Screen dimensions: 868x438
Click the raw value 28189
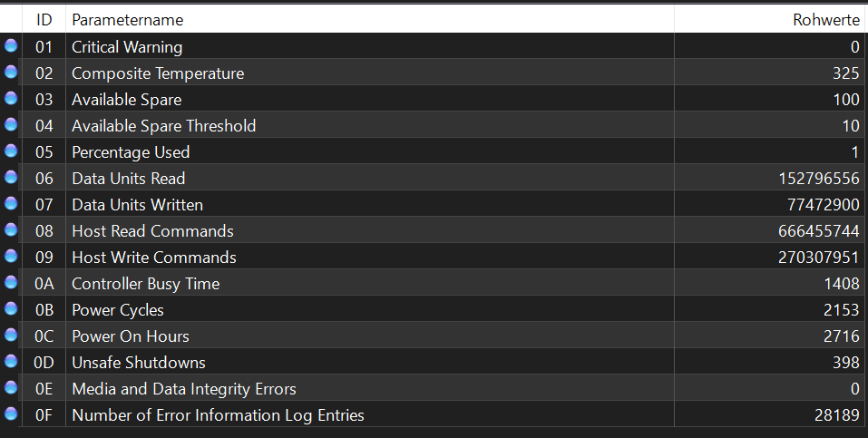[x=836, y=414]
